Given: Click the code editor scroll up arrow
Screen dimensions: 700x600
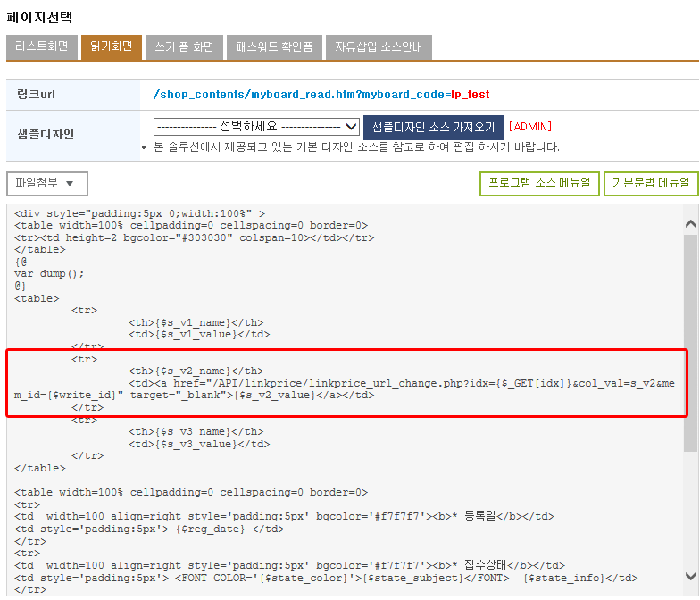Looking at the screenshot, I should click(690, 223).
